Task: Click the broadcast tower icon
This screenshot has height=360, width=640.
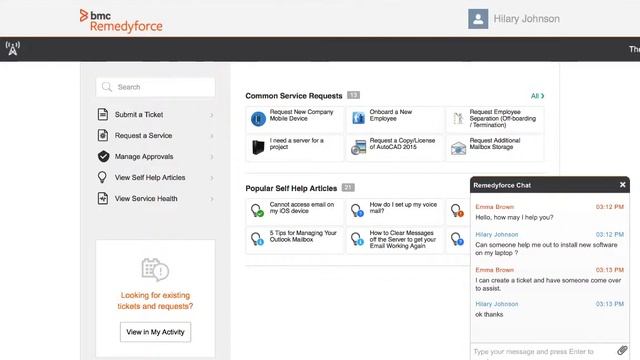Action: coord(13,49)
